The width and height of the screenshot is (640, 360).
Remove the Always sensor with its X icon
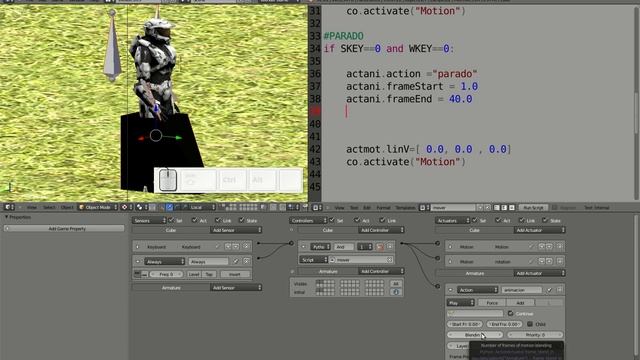coord(246,261)
